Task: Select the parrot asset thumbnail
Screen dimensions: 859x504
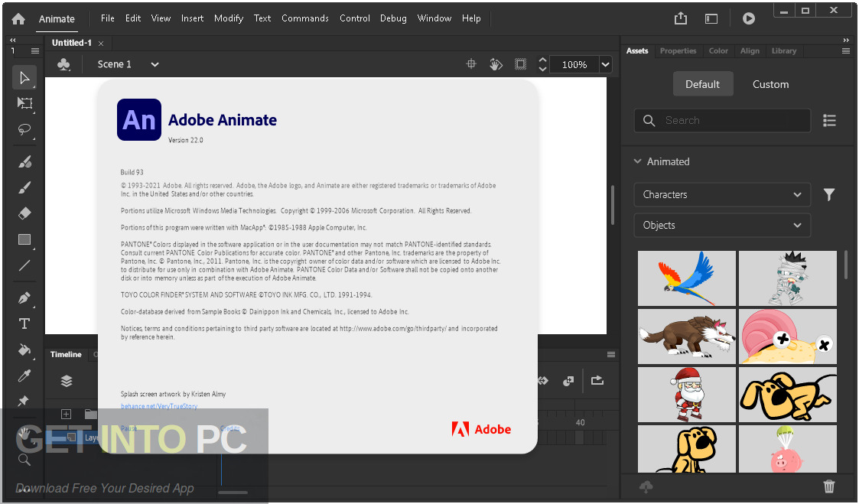Action: coord(686,278)
